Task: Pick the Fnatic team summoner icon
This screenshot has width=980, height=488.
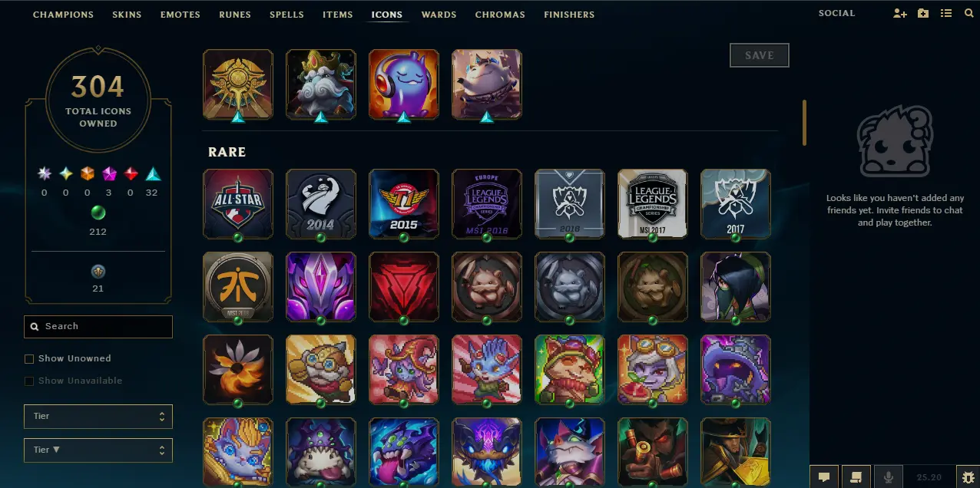Action: click(x=238, y=287)
